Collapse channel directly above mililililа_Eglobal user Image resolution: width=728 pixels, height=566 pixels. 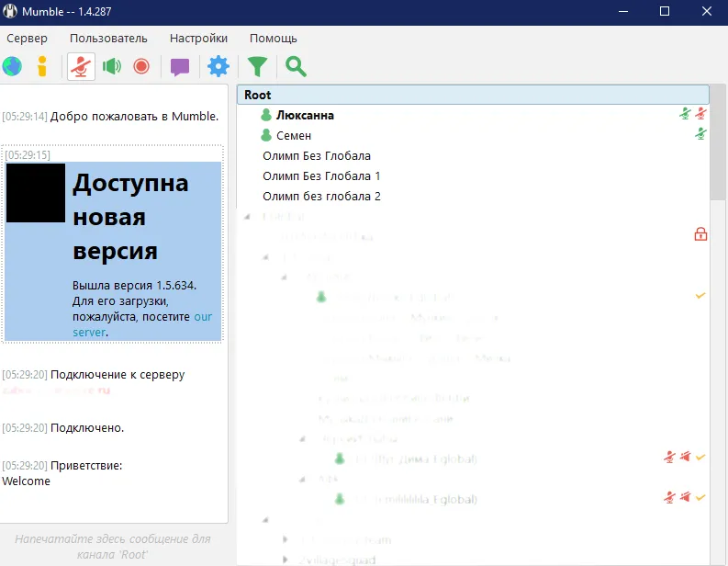302,479
